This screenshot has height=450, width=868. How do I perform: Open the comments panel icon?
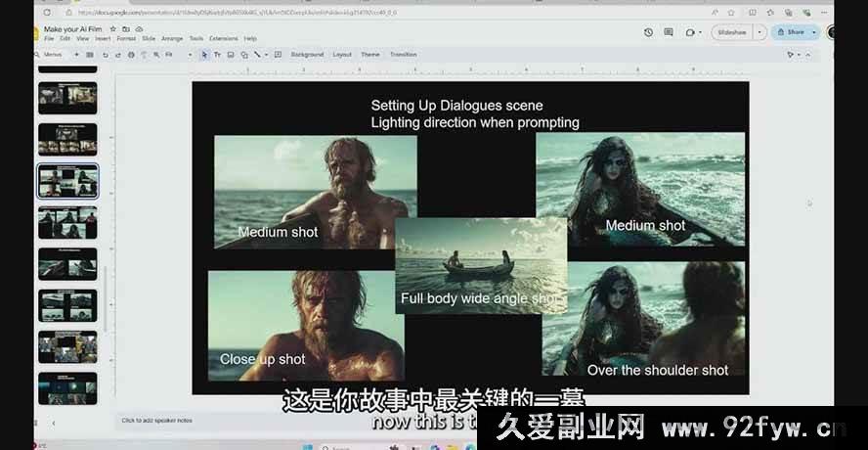[x=669, y=32]
